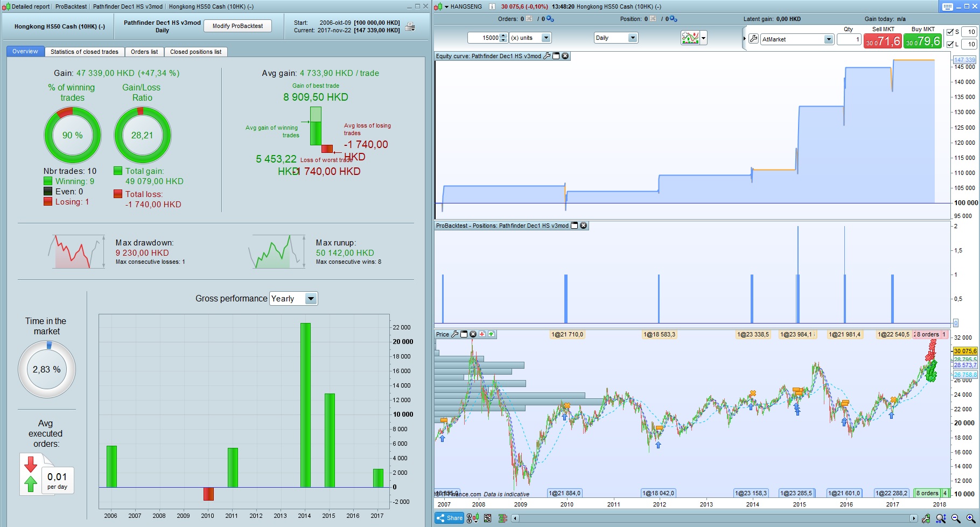Click the 1@18 042,0 order label
The height and width of the screenshot is (527, 980).
click(x=658, y=493)
